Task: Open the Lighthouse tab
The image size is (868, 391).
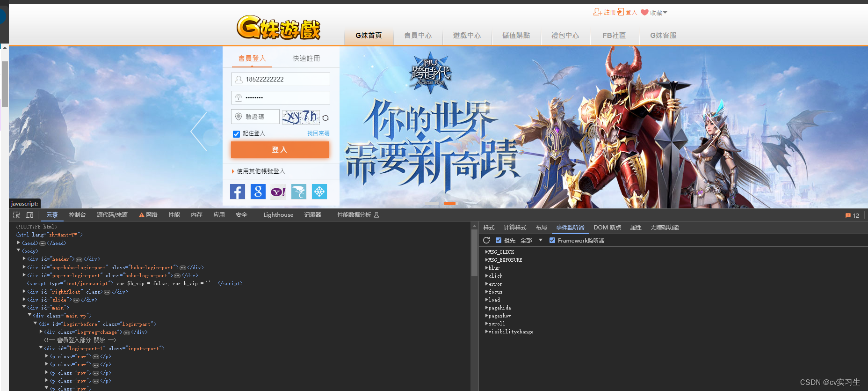Action: point(278,215)
